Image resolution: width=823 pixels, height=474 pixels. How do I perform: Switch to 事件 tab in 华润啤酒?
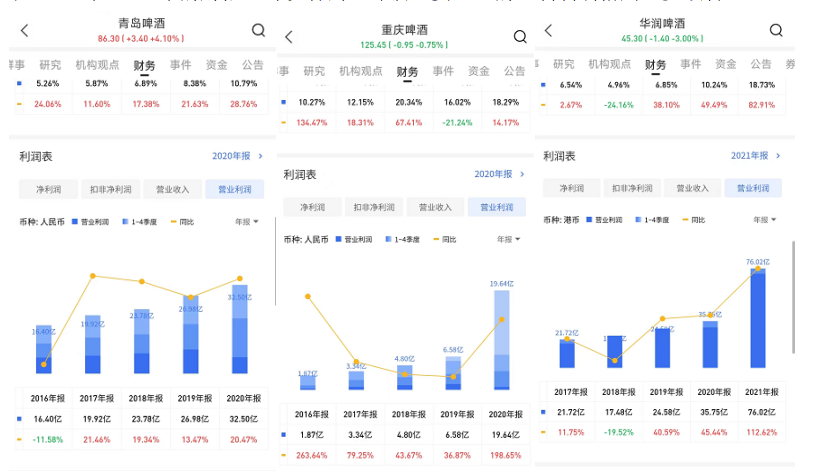pyautogui.click(x=691, y=64)
